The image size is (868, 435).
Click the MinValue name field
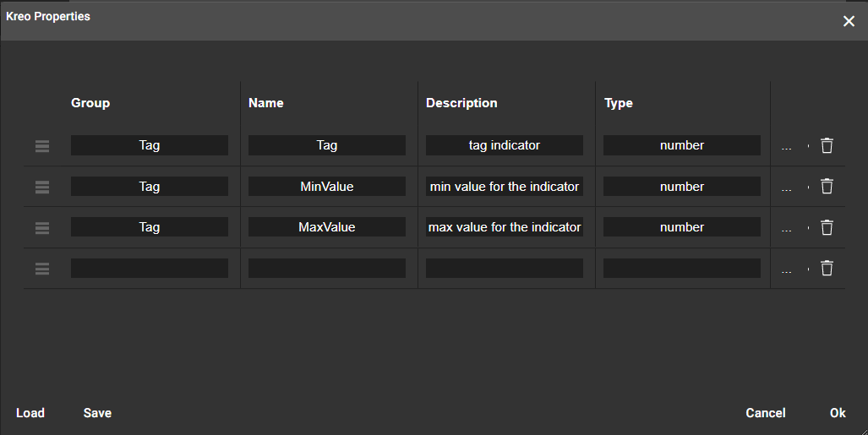coord(327,187)
